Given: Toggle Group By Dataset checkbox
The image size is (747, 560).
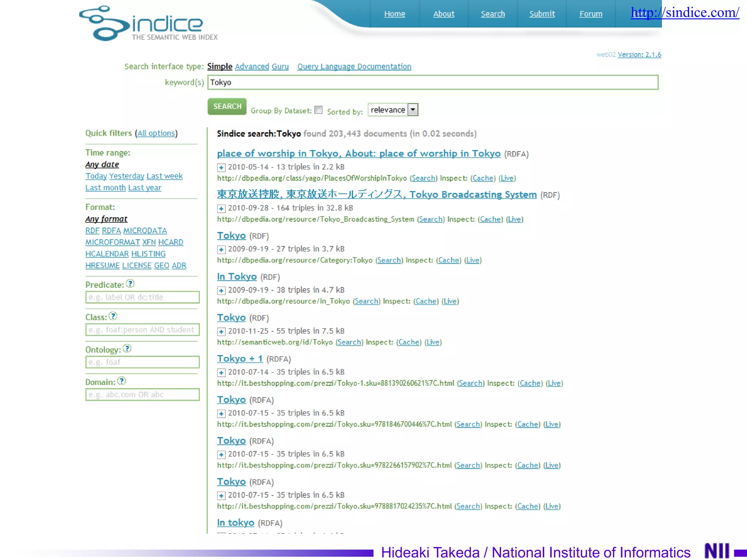Looking at the screenshot, I should click(318, 110).
